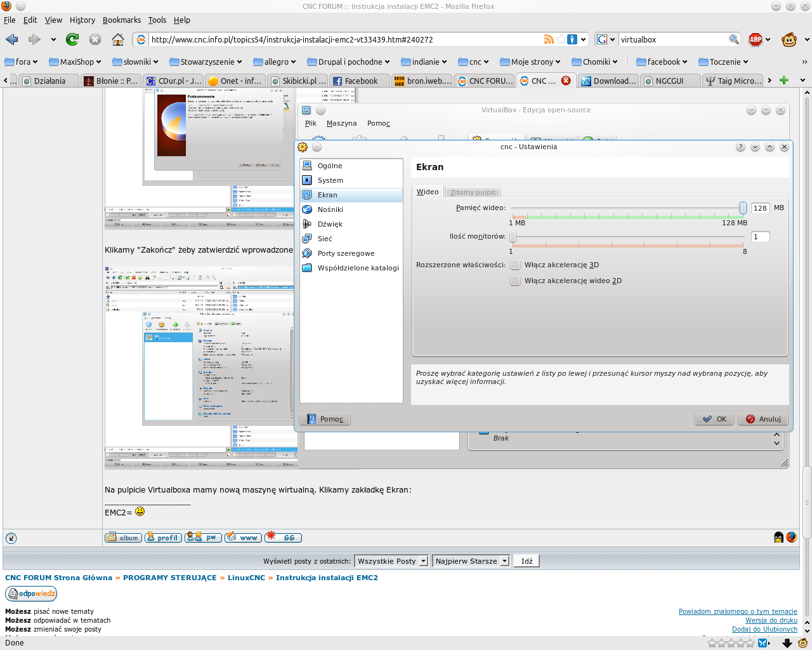Screen dimensions: 812x650
Task: Expand allegro bookmarks folder
Action: click(x=275, y=62)
